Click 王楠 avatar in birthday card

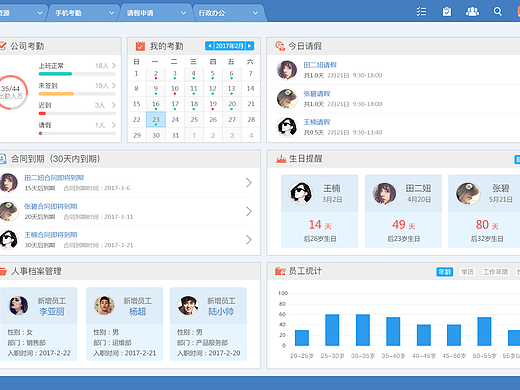301,193
